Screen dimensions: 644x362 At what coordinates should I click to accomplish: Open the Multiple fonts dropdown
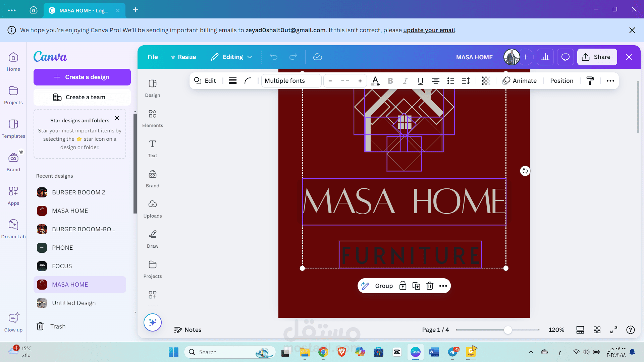(291, 81)
